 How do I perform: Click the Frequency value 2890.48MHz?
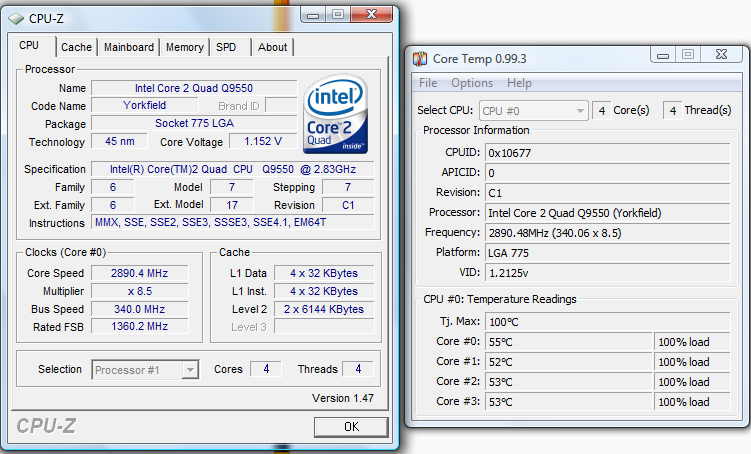click(x=607, y=233)
